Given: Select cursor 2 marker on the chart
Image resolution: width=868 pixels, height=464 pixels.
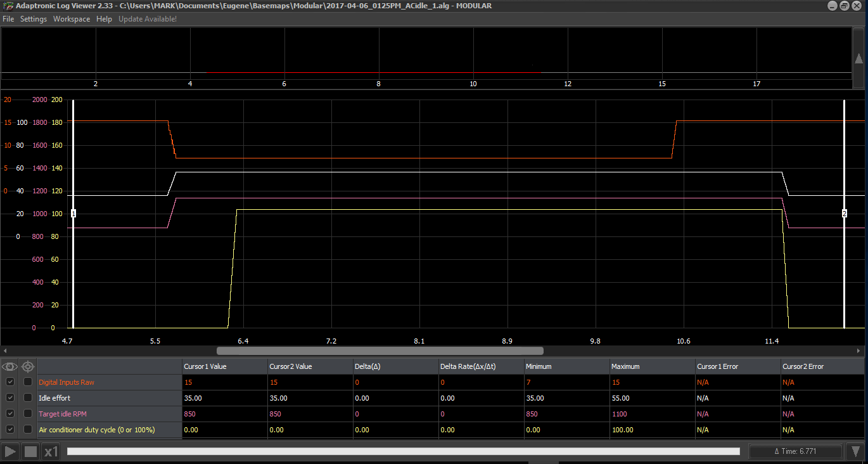Looking at the screenshot, I should click(x=844, y=214).
